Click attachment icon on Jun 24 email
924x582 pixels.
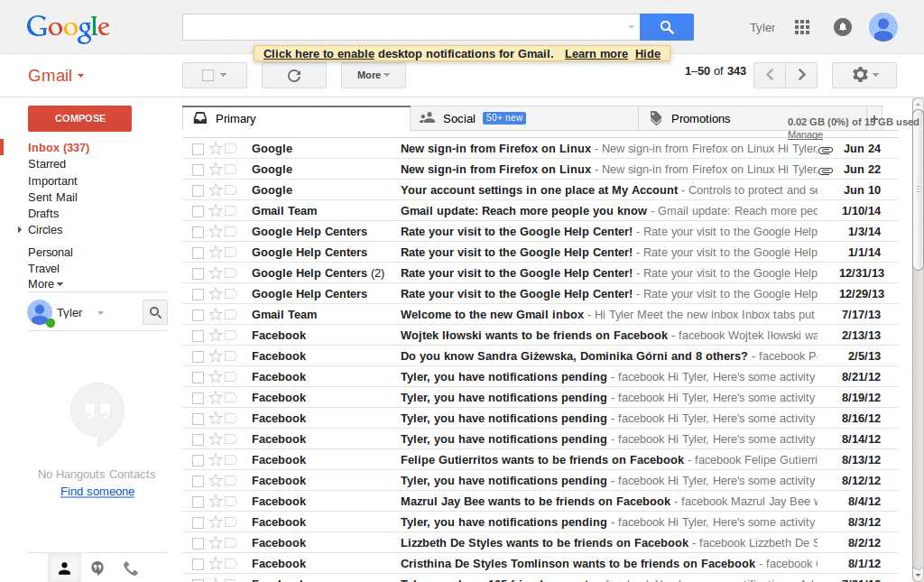pyautogui.click(x=826, y=150)
